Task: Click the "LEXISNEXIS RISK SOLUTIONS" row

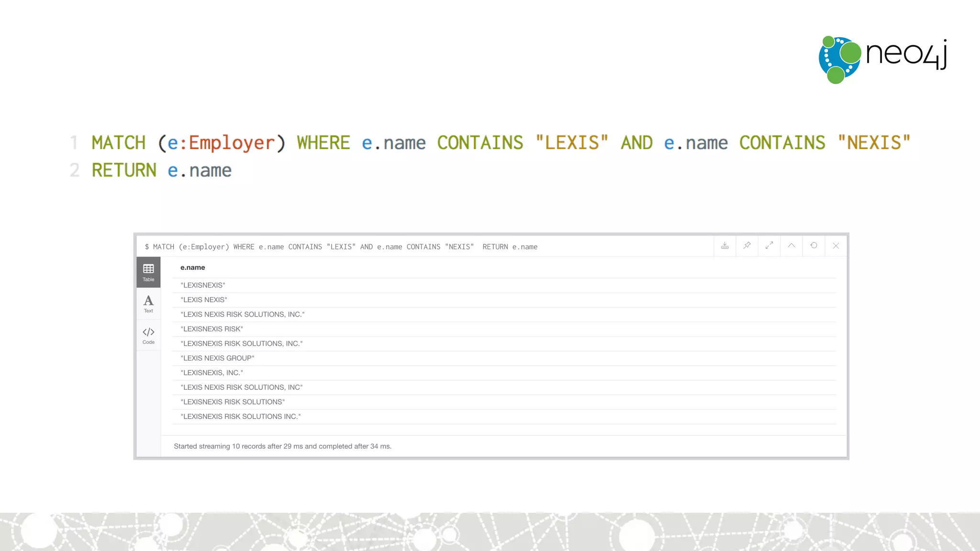Action: (x=233, y=402)
